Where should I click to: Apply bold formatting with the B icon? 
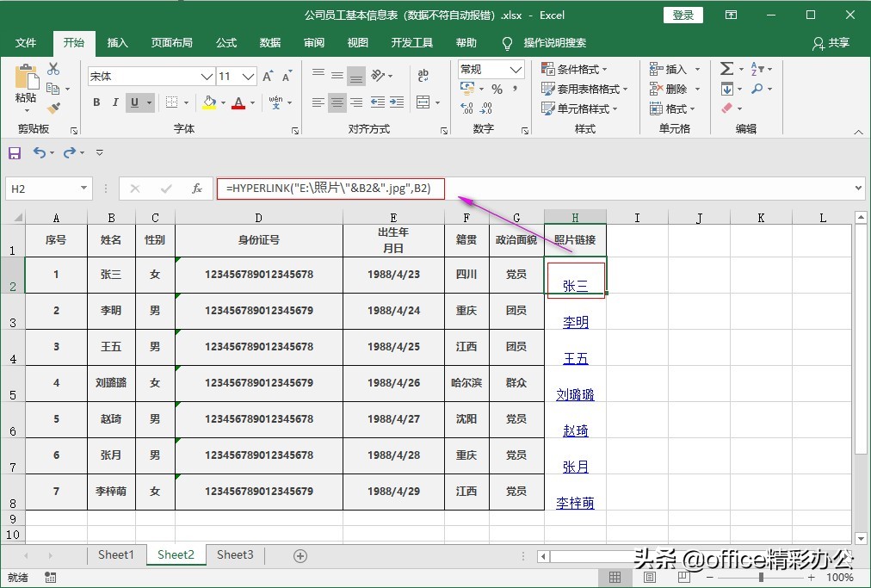pyautogui.click(x=96, y=102)
